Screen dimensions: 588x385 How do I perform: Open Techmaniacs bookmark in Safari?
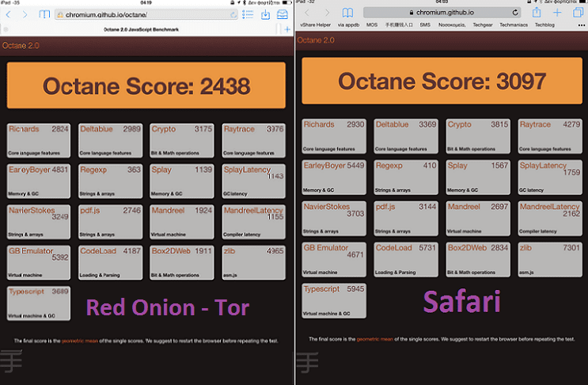tap(514, 25)
